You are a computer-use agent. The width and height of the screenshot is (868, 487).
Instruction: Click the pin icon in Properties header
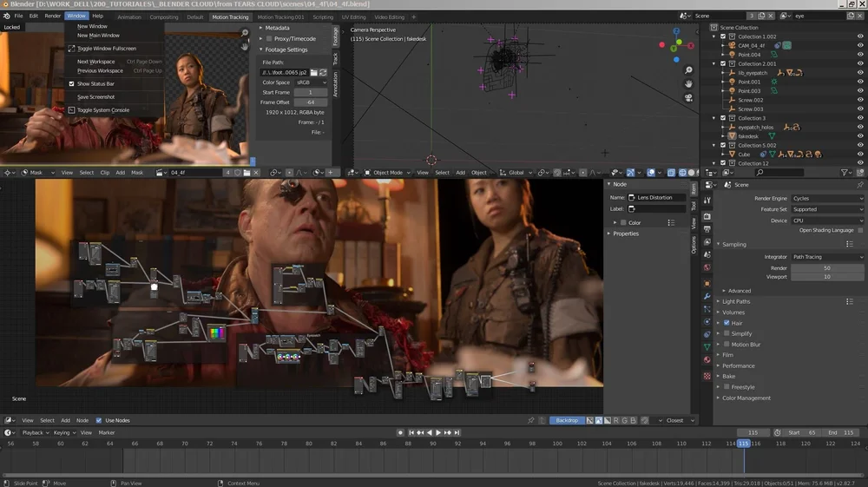tap(860, 185)
